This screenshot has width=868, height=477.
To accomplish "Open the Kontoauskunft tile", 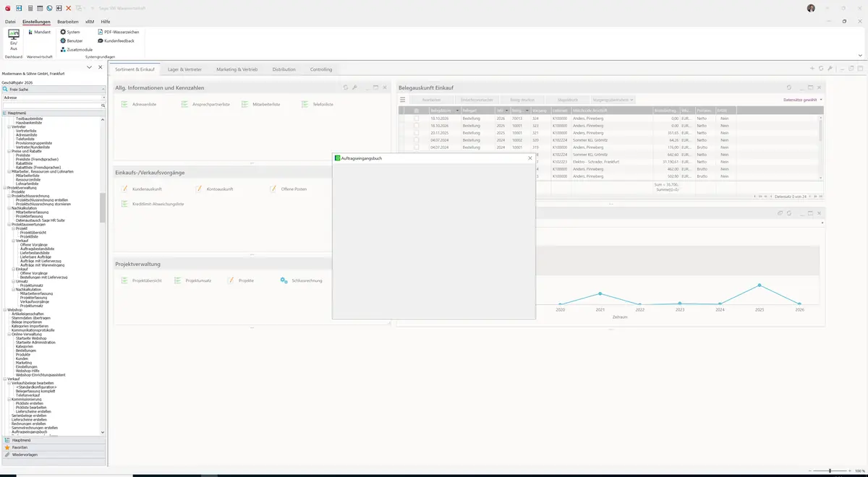I will (214, 189).
